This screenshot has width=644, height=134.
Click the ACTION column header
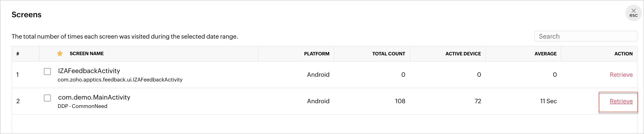623,54
